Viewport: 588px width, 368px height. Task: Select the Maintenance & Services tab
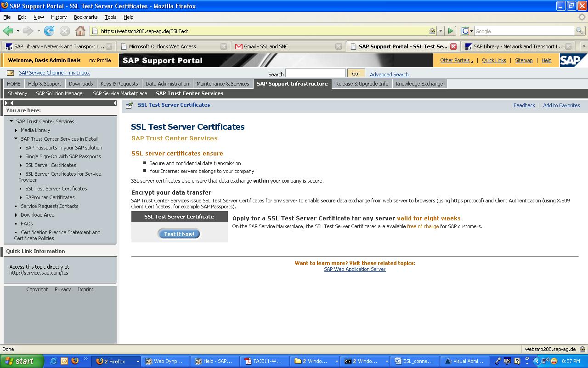point(223,84)
